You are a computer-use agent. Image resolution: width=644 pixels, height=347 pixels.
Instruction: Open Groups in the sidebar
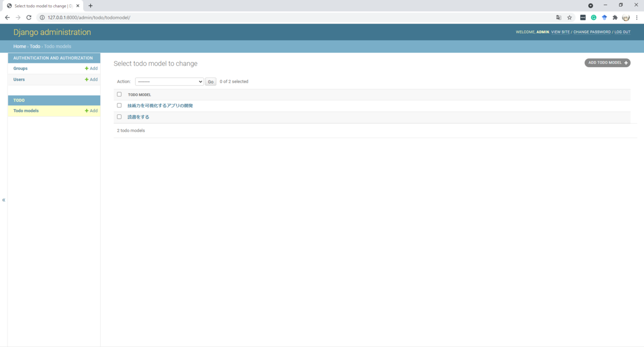tap(20, 68)
